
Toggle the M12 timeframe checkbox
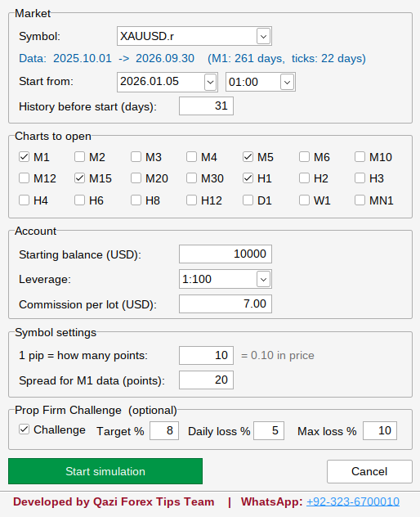click(x=24, y=178)
